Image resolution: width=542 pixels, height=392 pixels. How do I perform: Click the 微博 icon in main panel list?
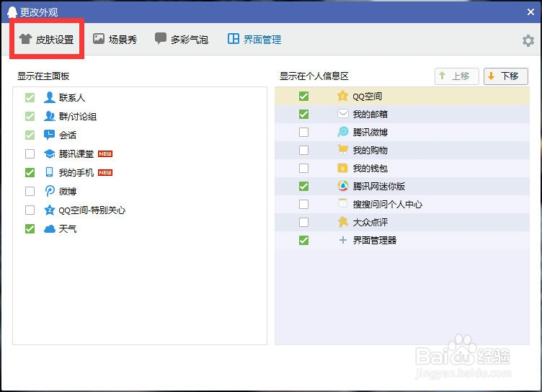click(50, 191)
